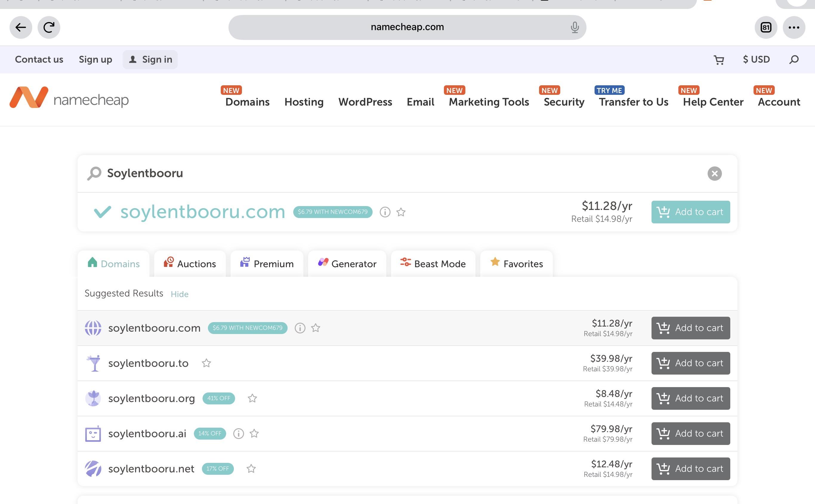Click the robot face icon for soylentbooru.ai
Viewport: 815px width, 504px height.
click(93, 434)
